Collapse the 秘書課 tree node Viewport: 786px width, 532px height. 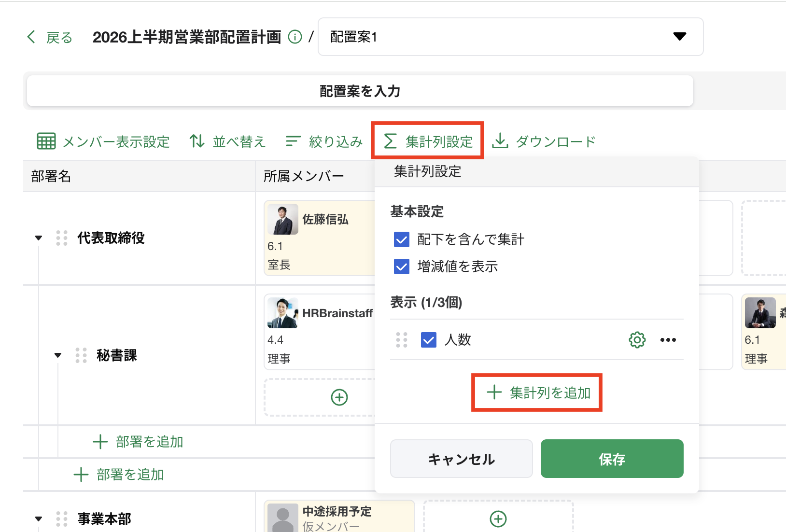(58, 355)
